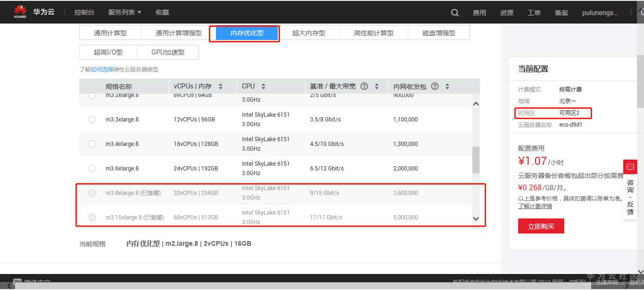
Task: Click the ¥1.07/小时 price
Action: [x=541, y=161]
